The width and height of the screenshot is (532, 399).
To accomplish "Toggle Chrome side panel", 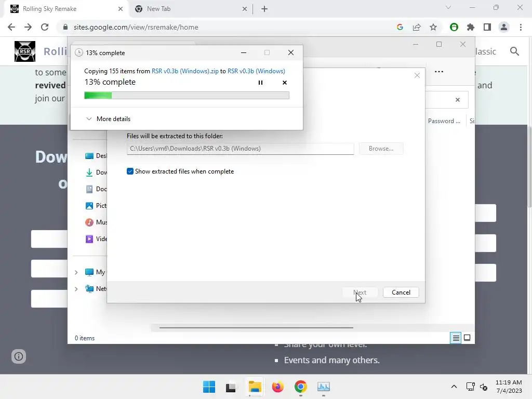I will point(487,27).
